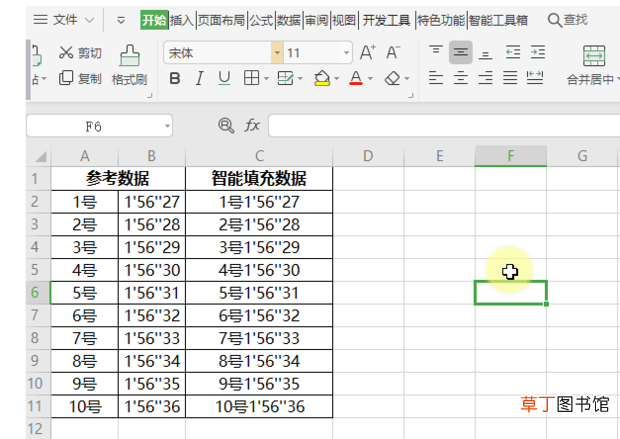The image size is (620, 439).
Task: Click the decrease indent icon
Action: 513,52
